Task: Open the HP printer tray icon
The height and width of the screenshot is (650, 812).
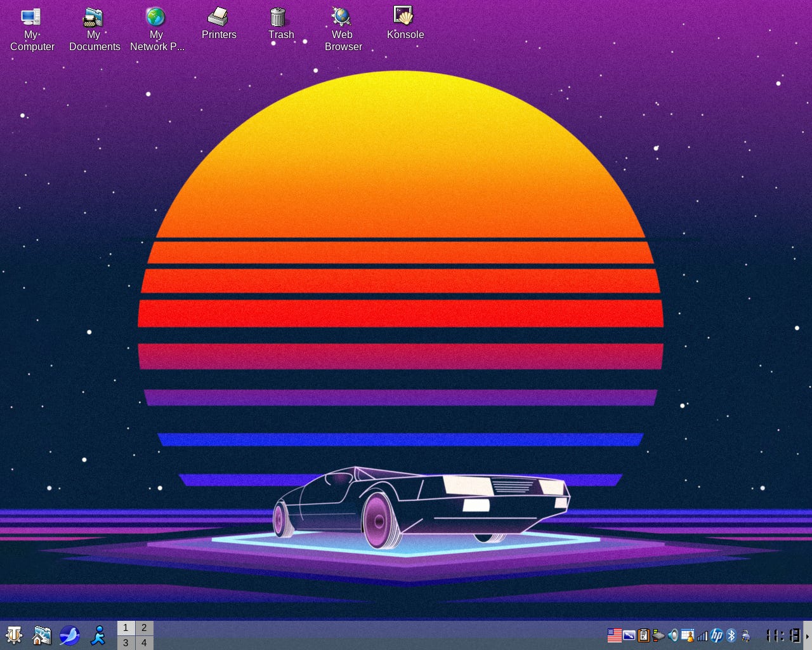Action: click(717, 635)
